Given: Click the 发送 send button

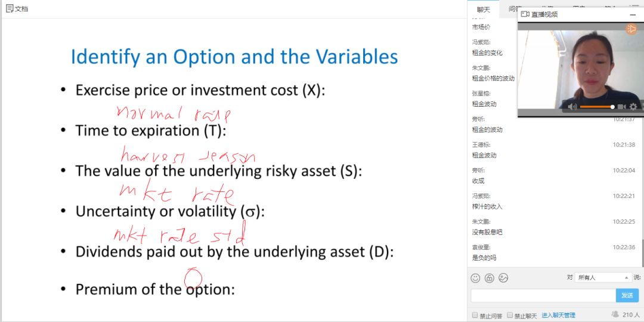Looking at the screenshot, I should (x=627, y=295).
